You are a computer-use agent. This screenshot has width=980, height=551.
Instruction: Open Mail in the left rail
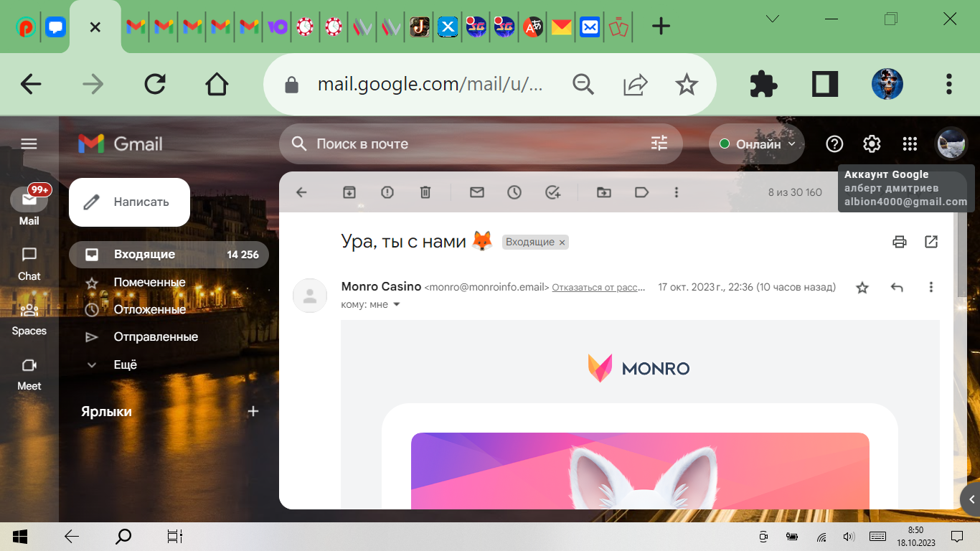29,207
